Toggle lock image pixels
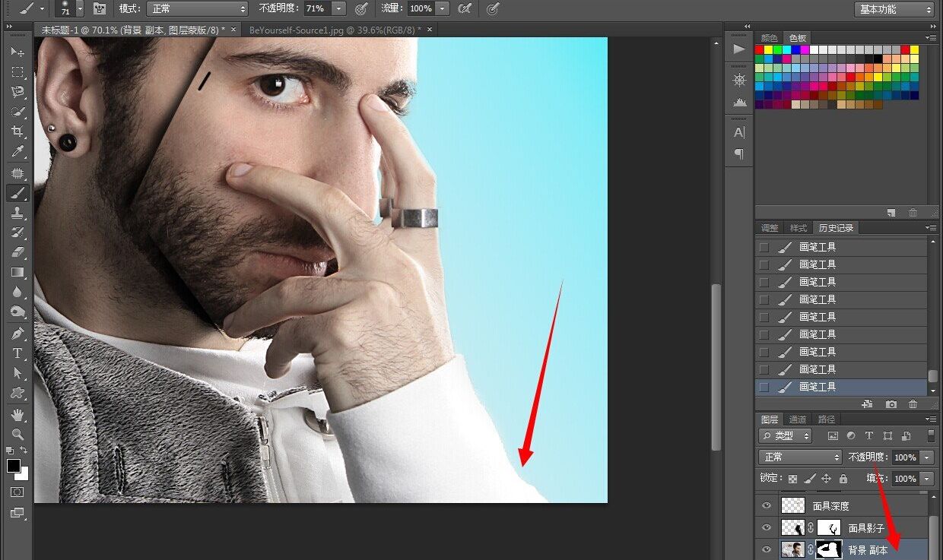This screenshot has width=943, height=560. [x=810, y=479]
